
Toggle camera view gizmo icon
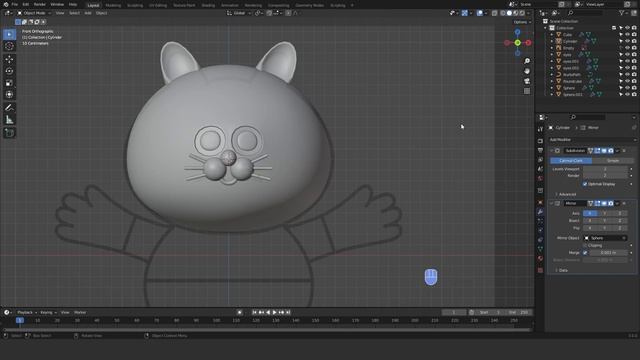(527, 81)
